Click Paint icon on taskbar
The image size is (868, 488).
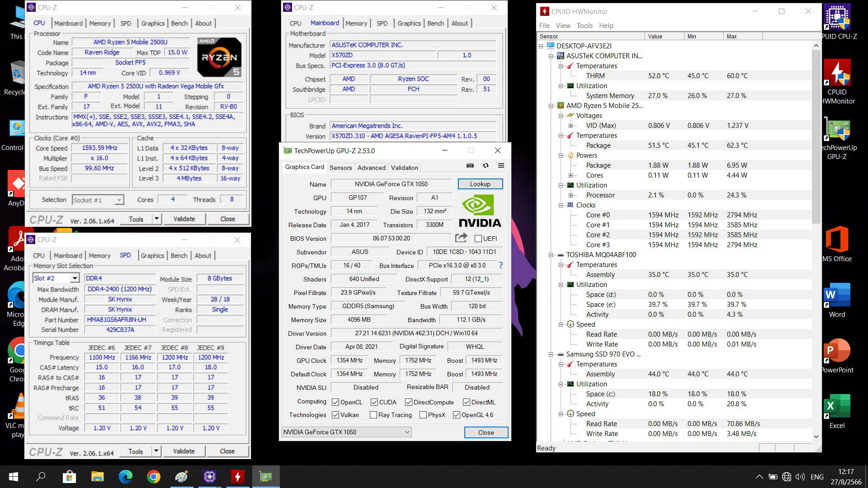[x=181, y=477]
